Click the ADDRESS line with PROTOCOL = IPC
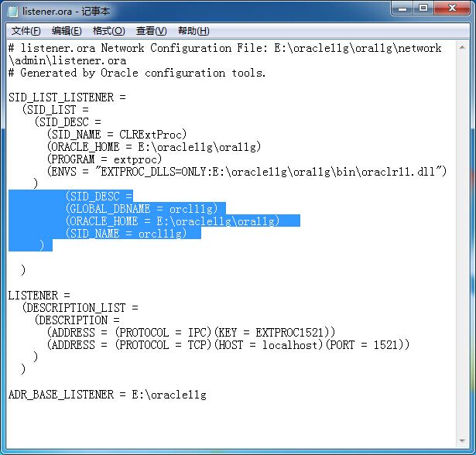 tap(191, 333)
